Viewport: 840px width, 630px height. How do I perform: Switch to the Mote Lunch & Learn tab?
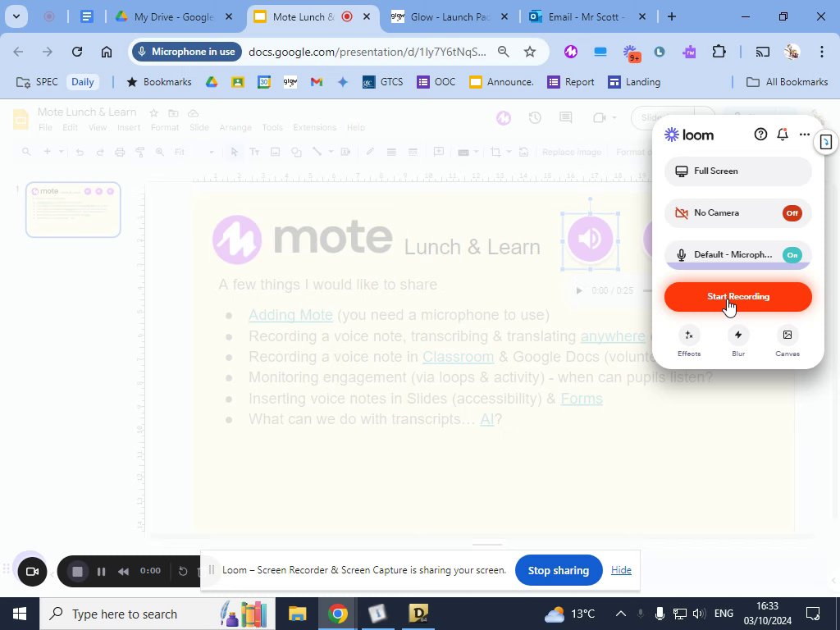(x=313, y=16)
